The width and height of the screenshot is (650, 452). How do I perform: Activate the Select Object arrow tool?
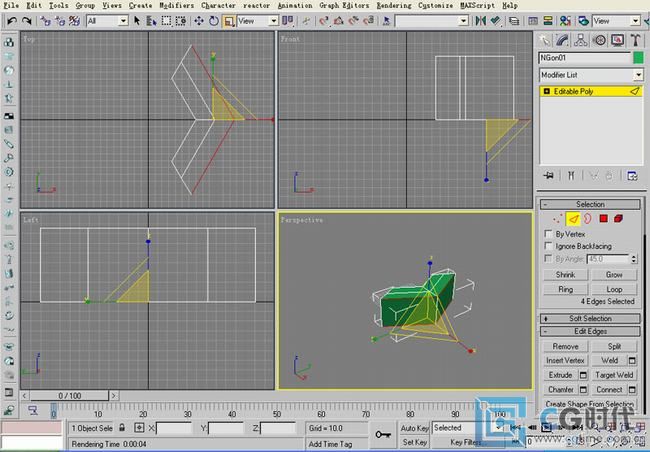137,21
